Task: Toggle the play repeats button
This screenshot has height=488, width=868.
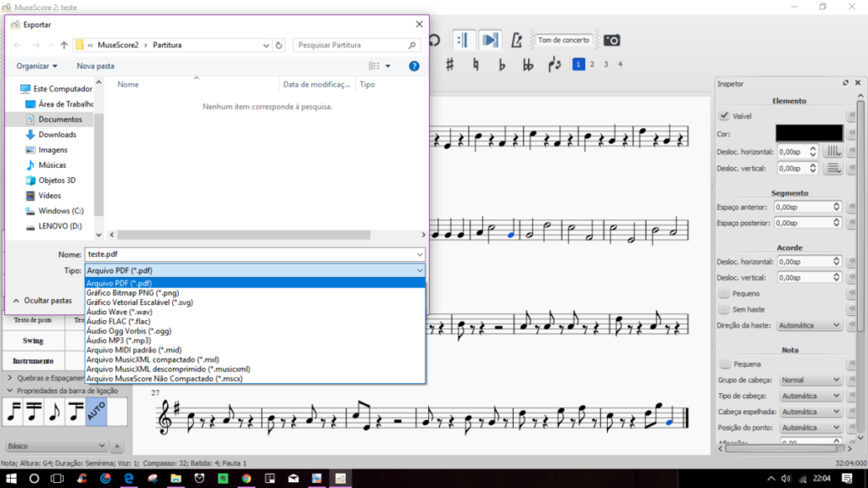Action: point(462,40)
